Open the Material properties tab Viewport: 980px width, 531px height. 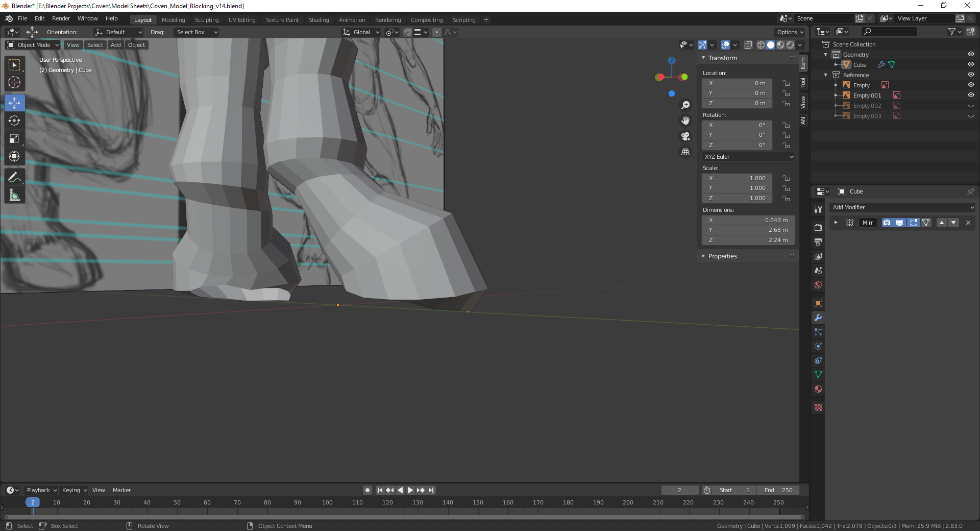[x=818, y=389]
